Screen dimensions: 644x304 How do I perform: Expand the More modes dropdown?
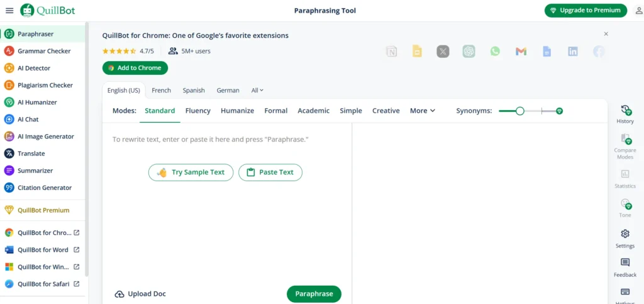(x=422, y=111)
